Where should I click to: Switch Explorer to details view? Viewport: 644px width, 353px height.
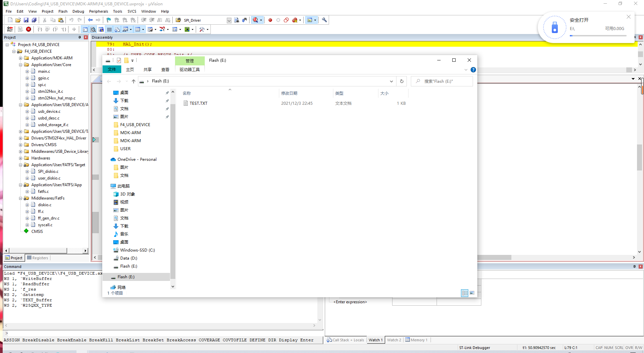click(x=465, y=293)
